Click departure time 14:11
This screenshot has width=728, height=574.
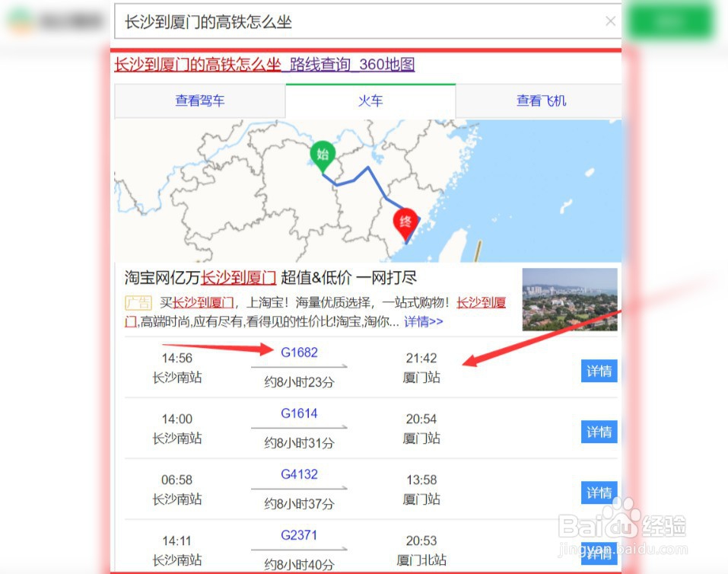[177, 541]
